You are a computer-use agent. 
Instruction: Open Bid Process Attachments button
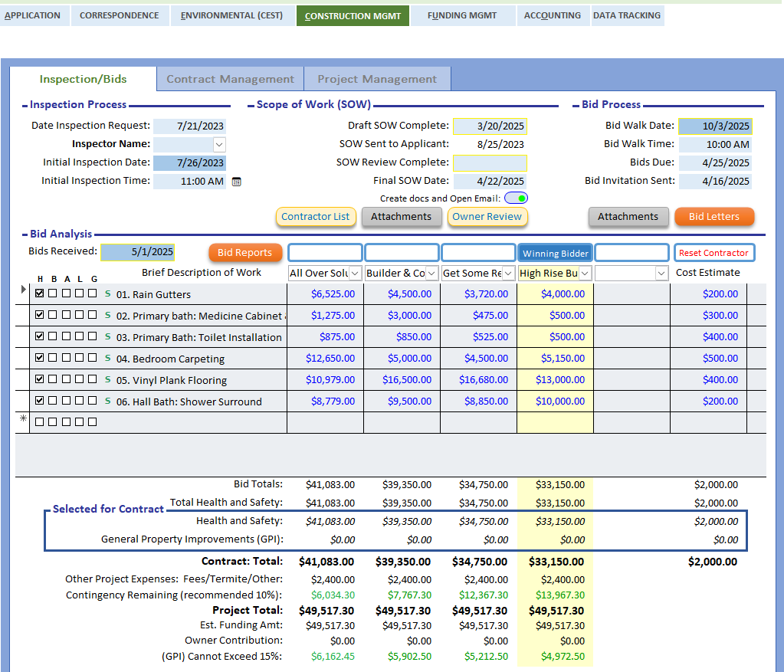coord(628,217)
